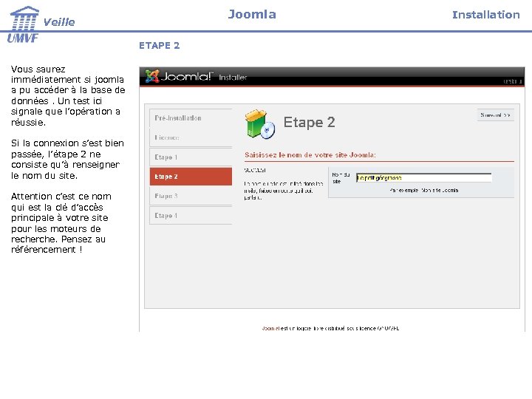This screenshot has height=399, width=532.
Task: Click the 'Etape 2' large title text
Action: [x=309, y=122]
